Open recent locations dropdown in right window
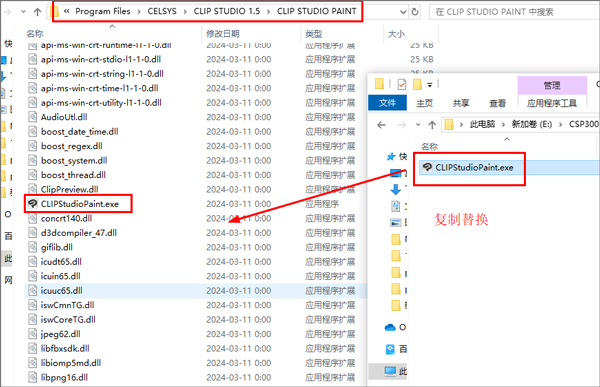Screen dimensions: 600x387 [x=418, y=124]
